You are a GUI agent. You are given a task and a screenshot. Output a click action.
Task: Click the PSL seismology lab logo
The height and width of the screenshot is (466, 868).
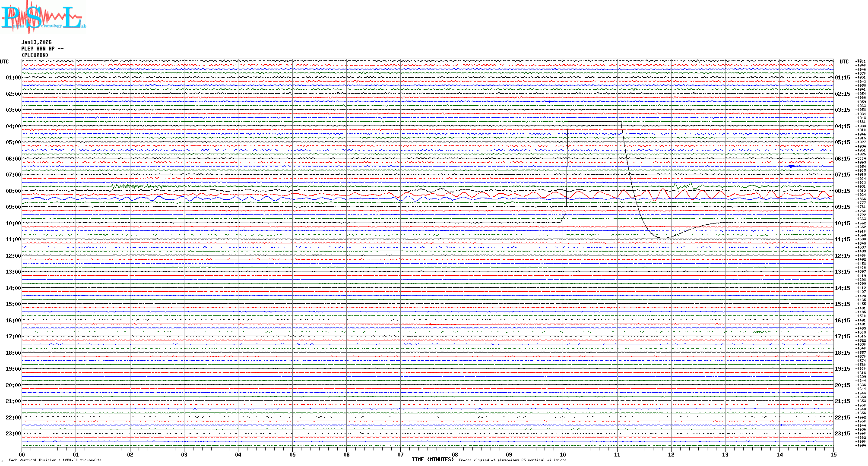coord(42,17)
